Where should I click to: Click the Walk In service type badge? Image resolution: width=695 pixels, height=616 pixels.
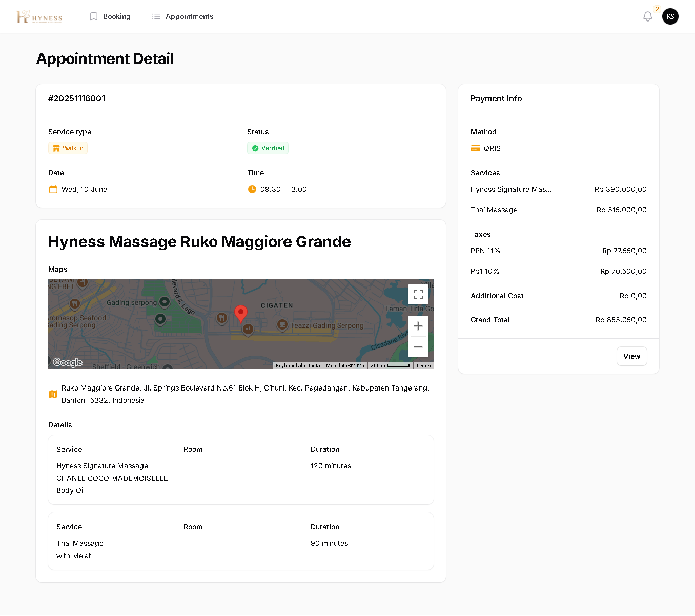click(x=68, y=148)
